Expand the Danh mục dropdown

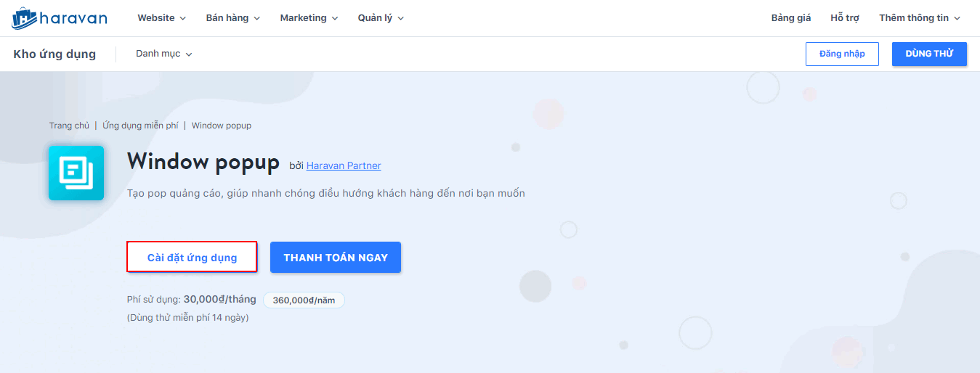pos(164,54)
